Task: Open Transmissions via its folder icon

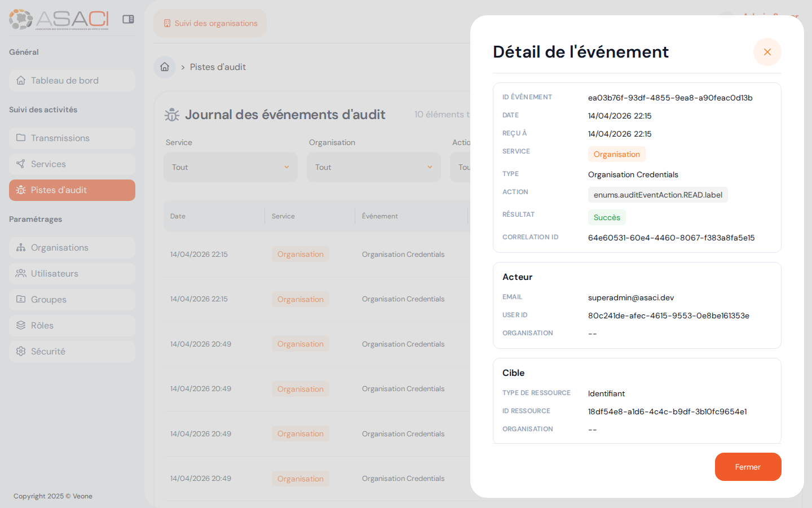Action: point(22,138)
